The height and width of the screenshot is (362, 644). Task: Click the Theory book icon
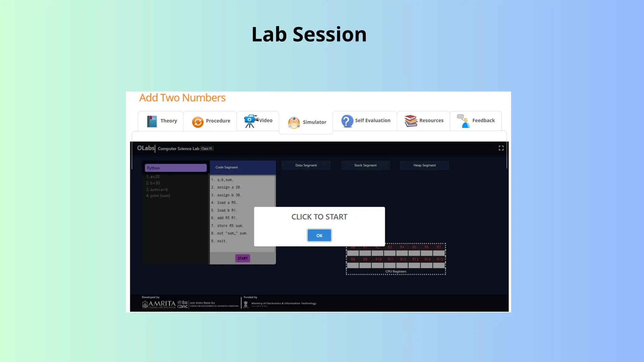(x=152, y=121)
